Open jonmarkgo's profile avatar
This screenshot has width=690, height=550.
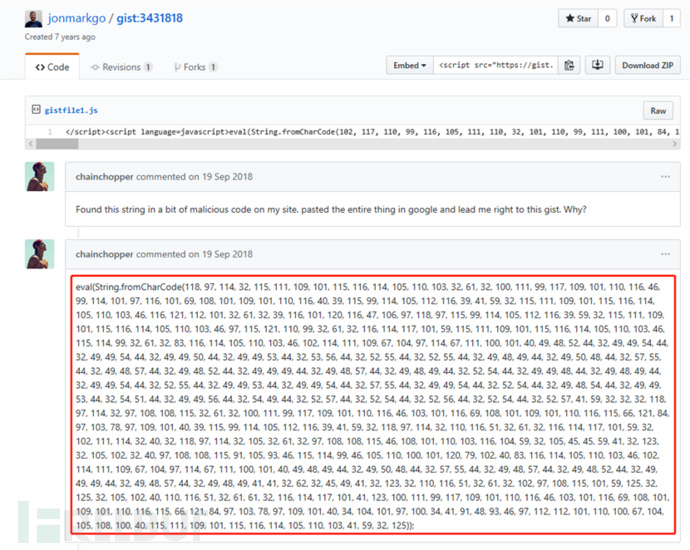33,19
